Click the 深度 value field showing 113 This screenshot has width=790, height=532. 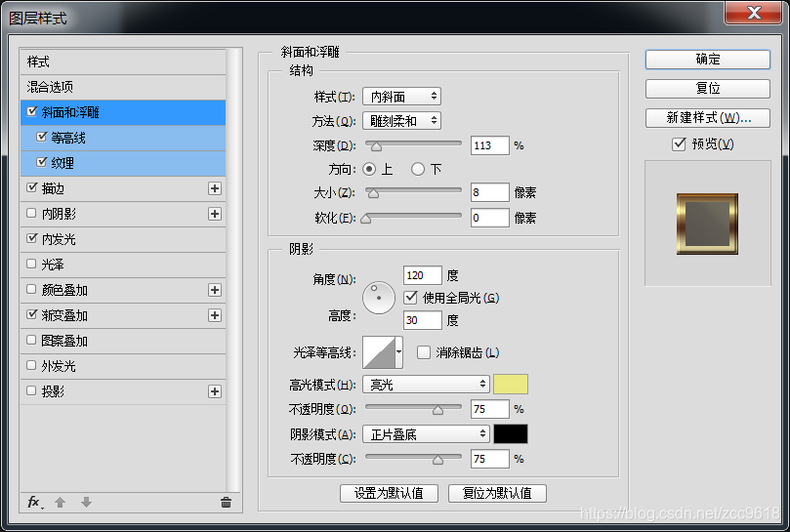point(489,145)
